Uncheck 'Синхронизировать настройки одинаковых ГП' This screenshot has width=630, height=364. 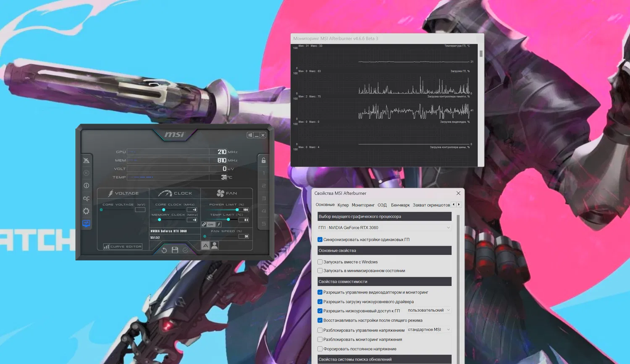(x=320, y=240)
